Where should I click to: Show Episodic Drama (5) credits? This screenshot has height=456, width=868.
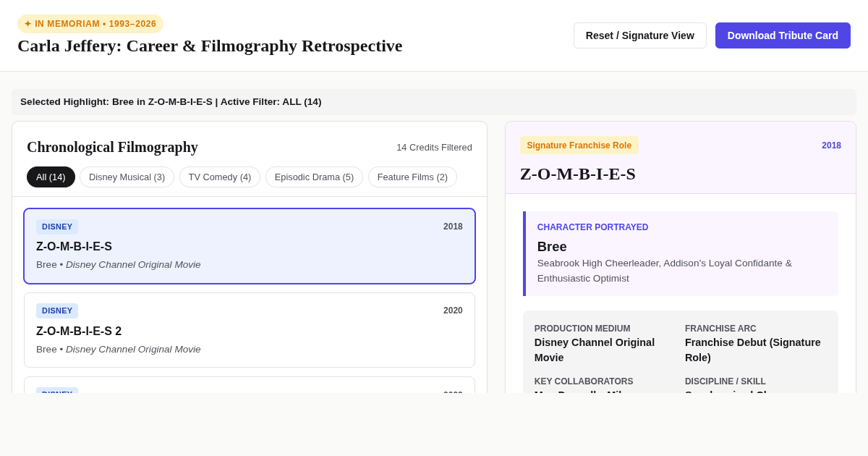pos(314,177)
